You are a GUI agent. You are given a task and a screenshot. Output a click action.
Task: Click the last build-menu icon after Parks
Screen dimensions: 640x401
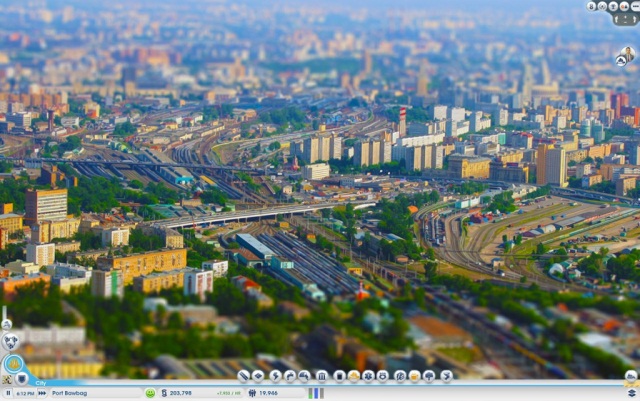[447, 376]
